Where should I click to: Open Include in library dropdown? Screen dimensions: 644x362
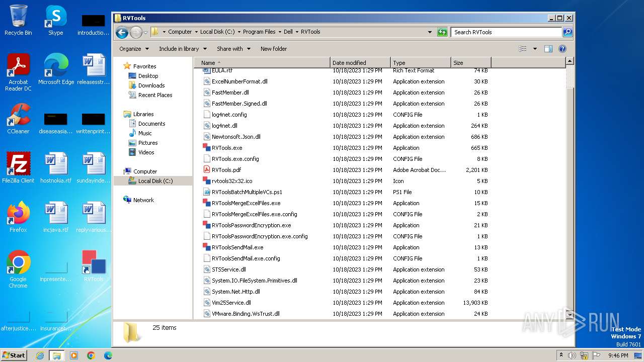point(183,49)
